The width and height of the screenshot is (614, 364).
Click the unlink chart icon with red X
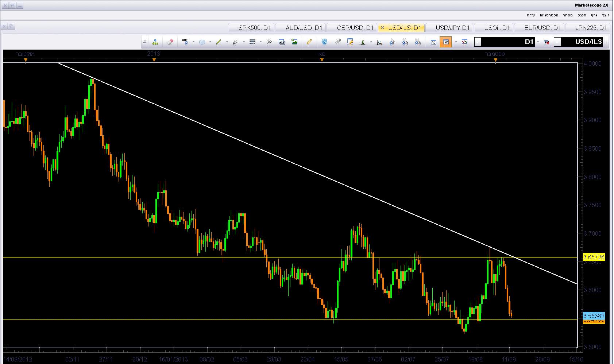click(547, 42)
